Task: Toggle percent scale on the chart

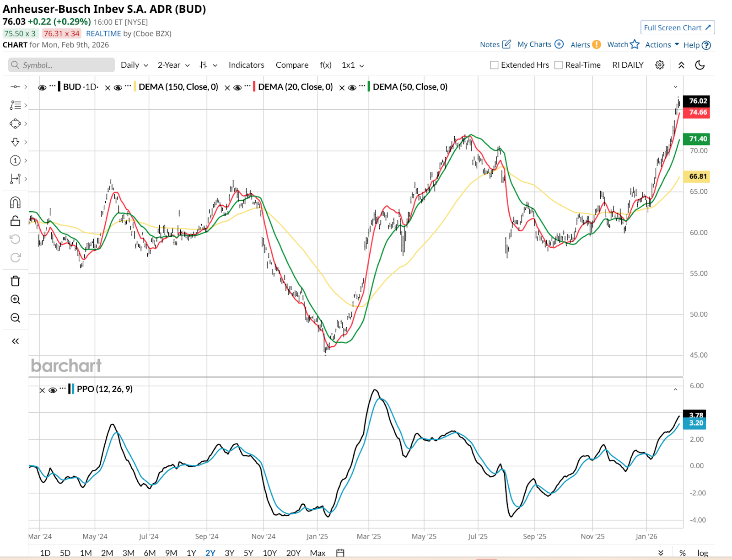Action: point(683,553)
